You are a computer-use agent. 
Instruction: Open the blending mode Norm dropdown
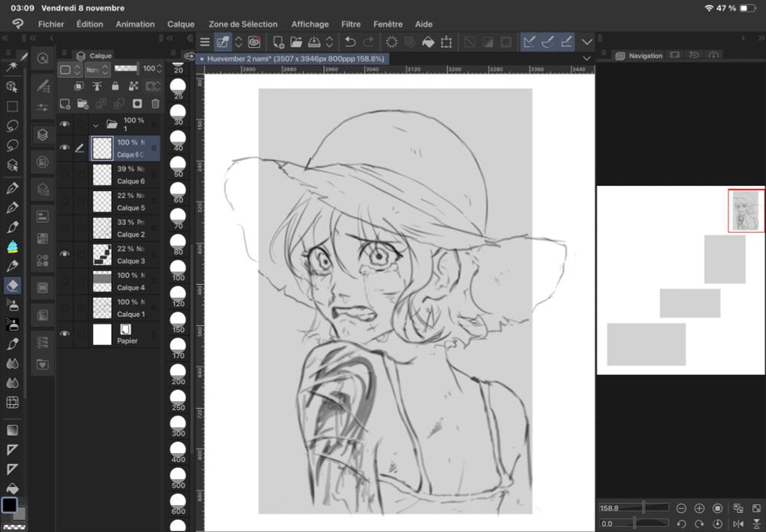[97, 70]
